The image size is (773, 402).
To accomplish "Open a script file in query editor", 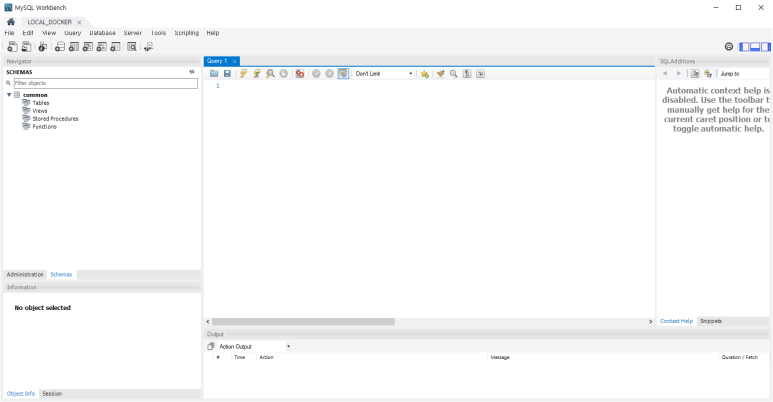I will pyautogui.click(x=214, y=73).
